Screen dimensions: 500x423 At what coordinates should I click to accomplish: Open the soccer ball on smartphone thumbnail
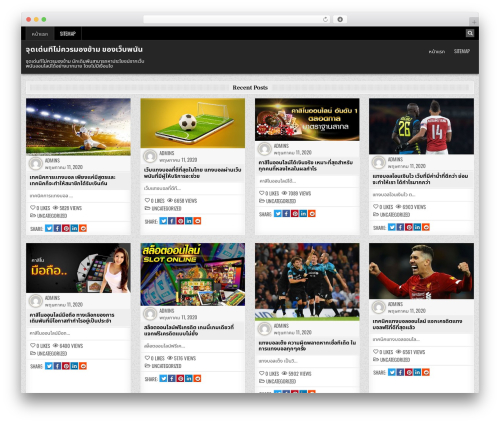click(x=193, y=123)
